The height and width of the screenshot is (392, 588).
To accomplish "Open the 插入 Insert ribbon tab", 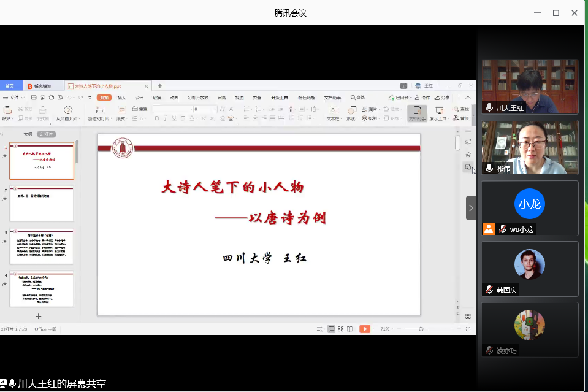I will 122,98.
